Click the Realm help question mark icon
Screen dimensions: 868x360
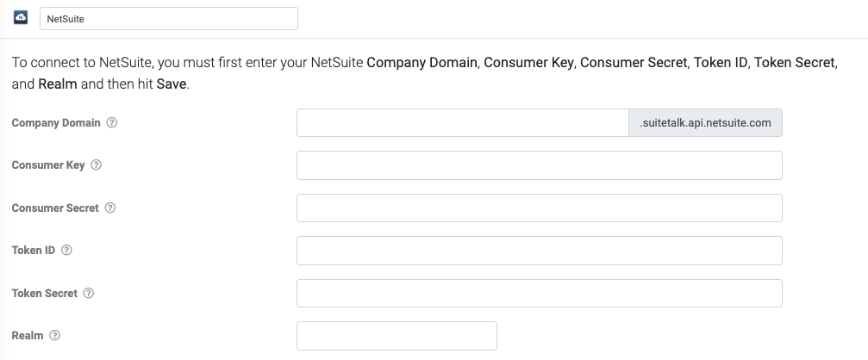[55, 336]
